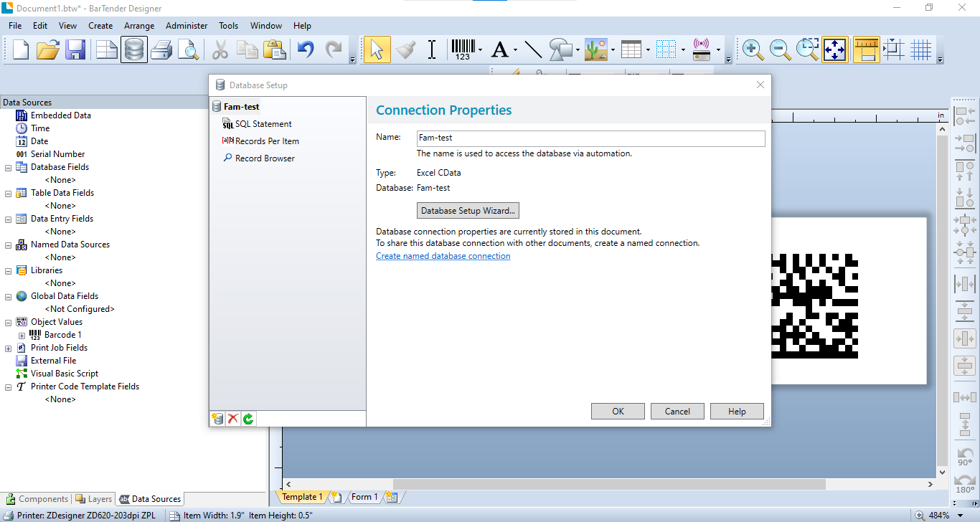Image resolution: width=980 pixels, height=522 pixels.
Task: Click the red delete database icon
Action: click(x=233, y=419)
